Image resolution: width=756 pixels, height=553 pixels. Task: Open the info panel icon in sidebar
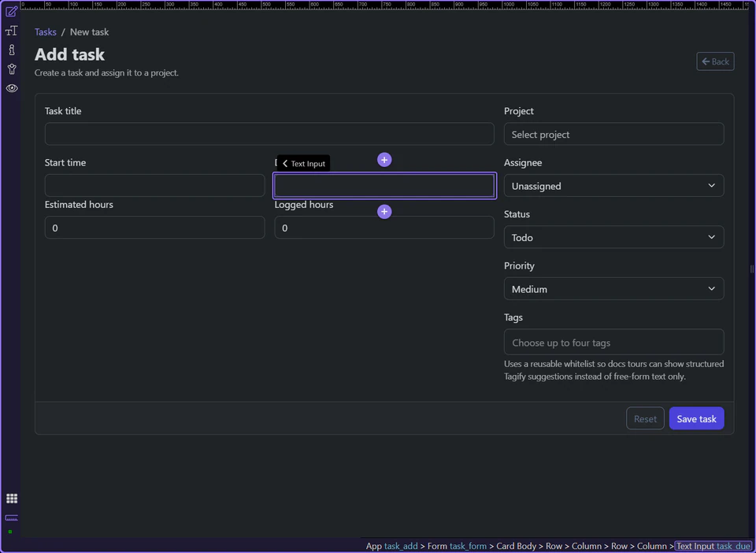coord(11,49)
